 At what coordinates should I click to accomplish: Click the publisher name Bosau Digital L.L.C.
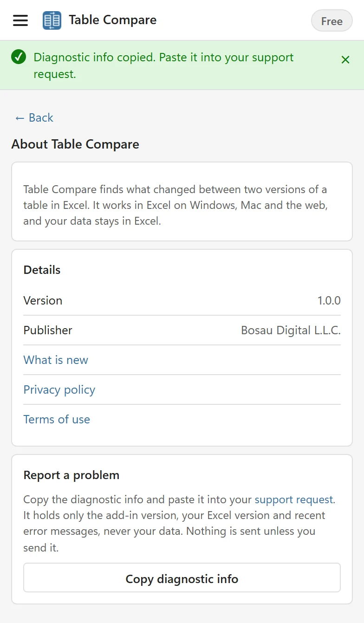pos(291,330)
